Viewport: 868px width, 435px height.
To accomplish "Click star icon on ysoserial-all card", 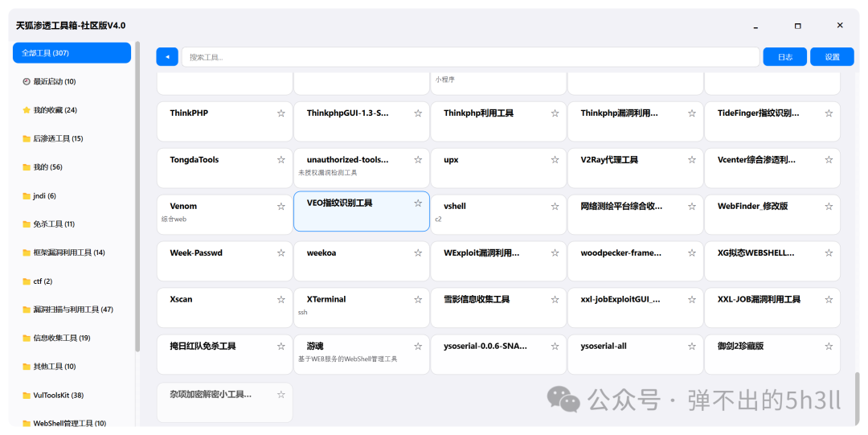I will tap(692, 347).
